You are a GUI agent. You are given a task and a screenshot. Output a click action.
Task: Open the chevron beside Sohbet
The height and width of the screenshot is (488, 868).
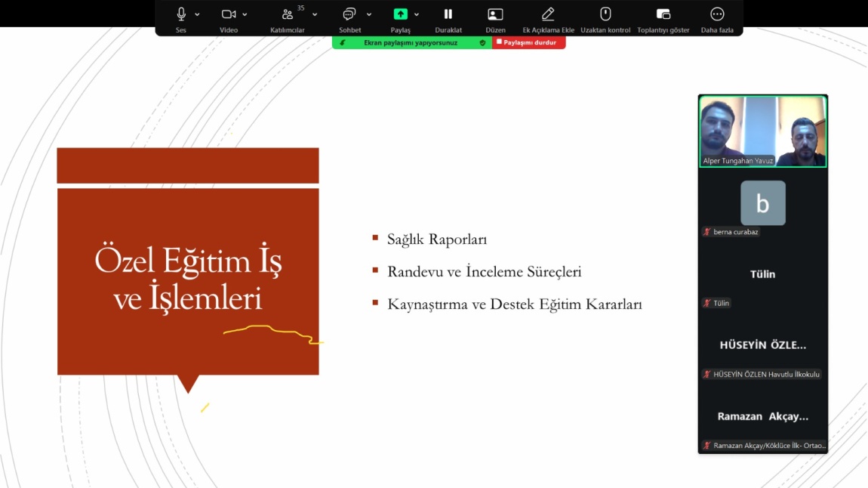369,14
